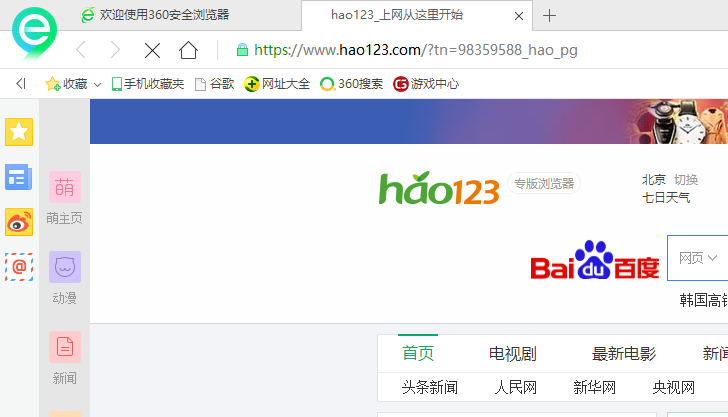Open the 谷歌 bookmark
This screenshot has height=417, width=728.
(214, 84)
